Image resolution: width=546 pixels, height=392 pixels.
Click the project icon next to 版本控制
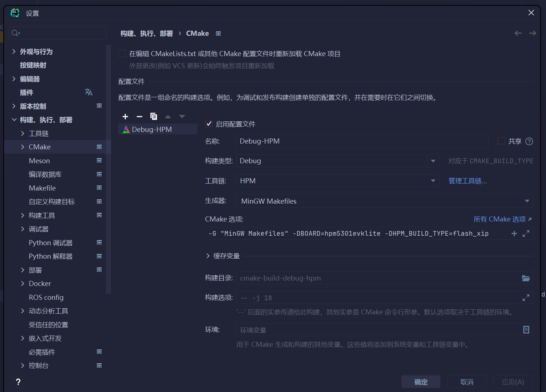99,106
